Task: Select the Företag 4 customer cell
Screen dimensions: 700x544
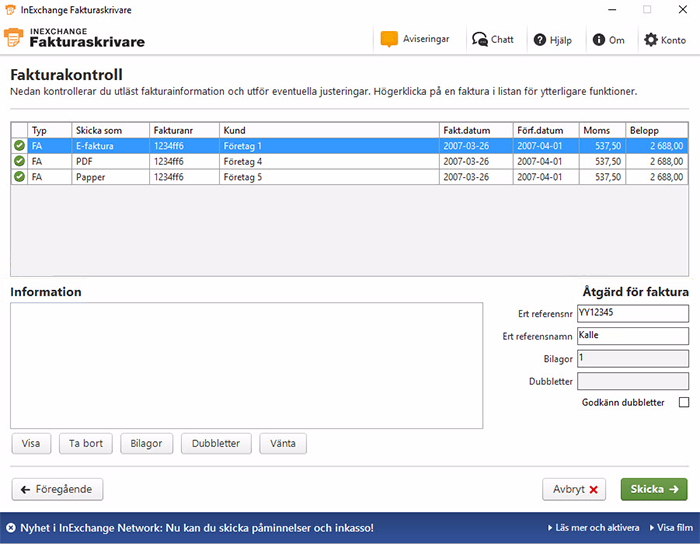Action: tap(329, 162)
